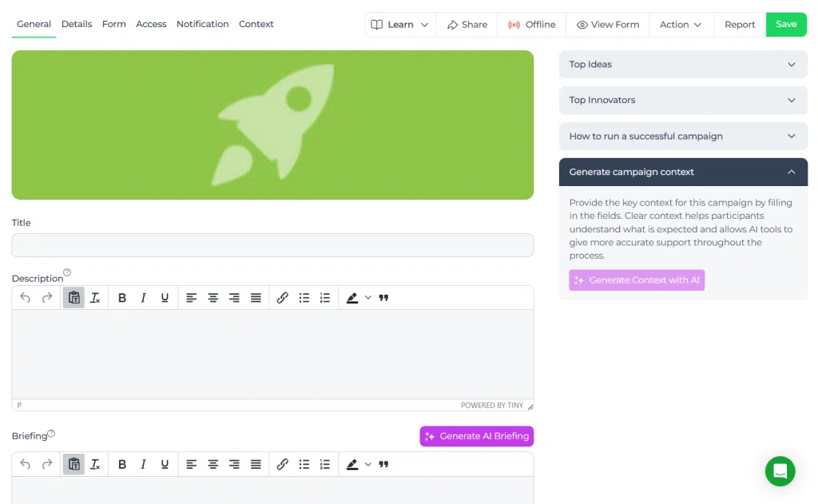Click the Save button
818x504 pixels.
click(x=786, y=25)
